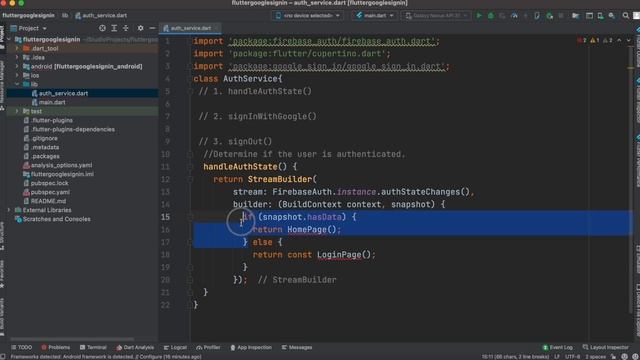The height and width of the screenshot is (360, 640).
Task: Open Logcat tool window
Action: pyautogui.click(x=175, y=347)
